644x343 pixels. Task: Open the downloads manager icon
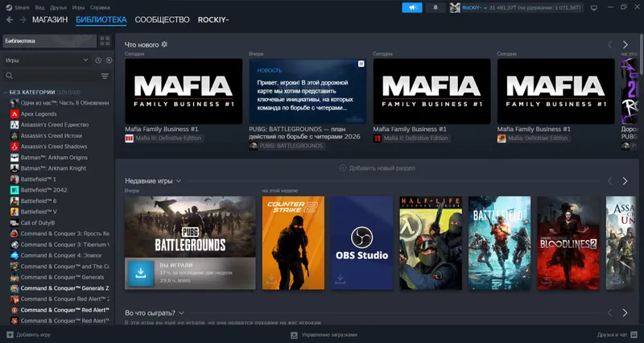click(x=294, y=335)
